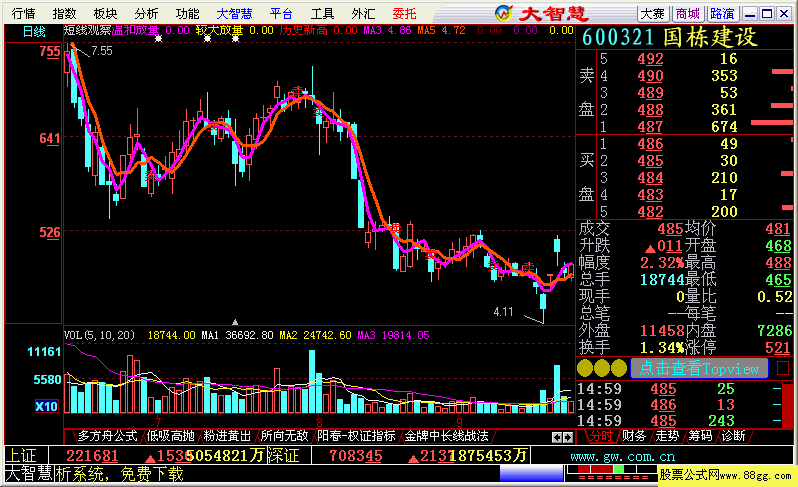Screen dimensions: 798x487
Task: Click the blue progress bar in bottom status
Action: coord(531,473)
